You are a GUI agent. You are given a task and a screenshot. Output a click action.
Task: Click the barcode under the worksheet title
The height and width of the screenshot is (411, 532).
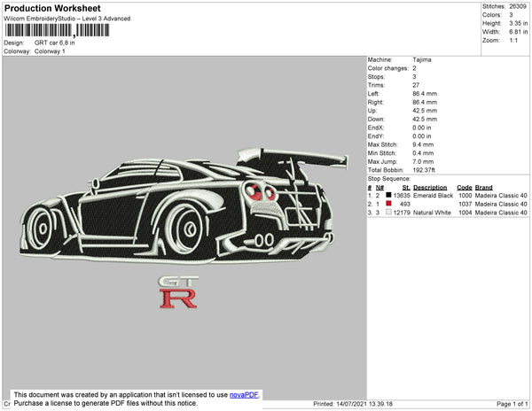click(x=57, y=30)
